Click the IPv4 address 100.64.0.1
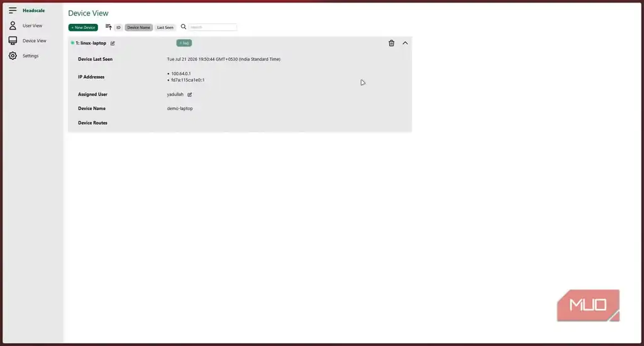 pos(180,74)
